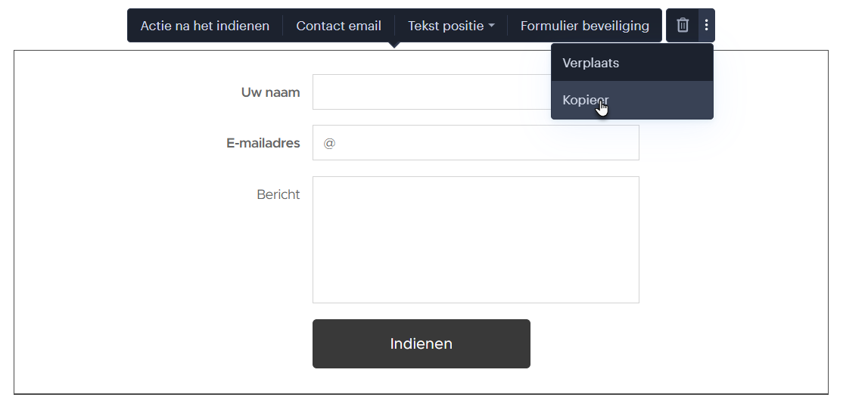Submit the form with the Indienen button

point(422,343)
